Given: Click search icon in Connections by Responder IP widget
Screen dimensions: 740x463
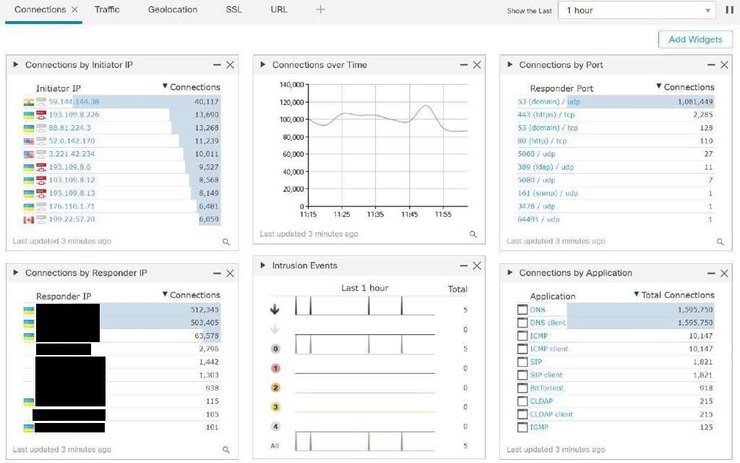Looking at the screenshot, I should [x=226, y=450].
